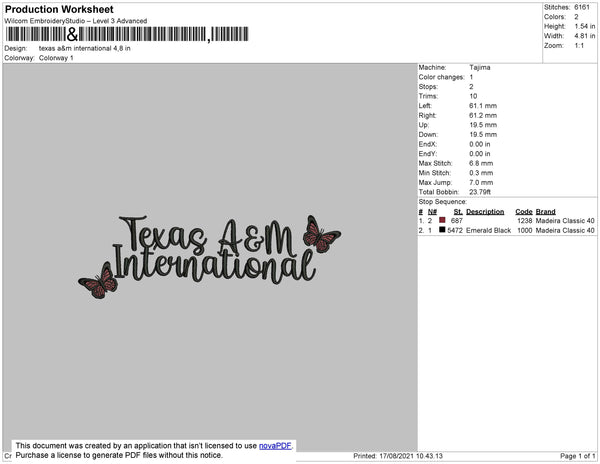The width and height of the screenshot is (600, 464).
Task: Click the 'Code' column header
Action: 524,212
